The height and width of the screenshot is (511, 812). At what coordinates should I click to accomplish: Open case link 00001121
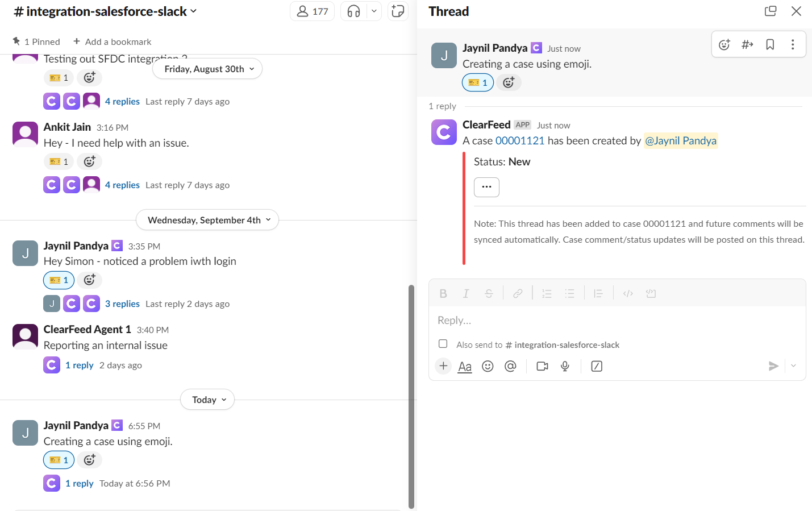coord(520,140)
